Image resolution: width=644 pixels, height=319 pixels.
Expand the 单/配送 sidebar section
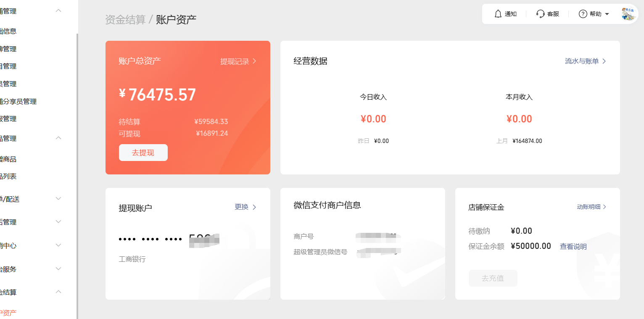(59, 199)
